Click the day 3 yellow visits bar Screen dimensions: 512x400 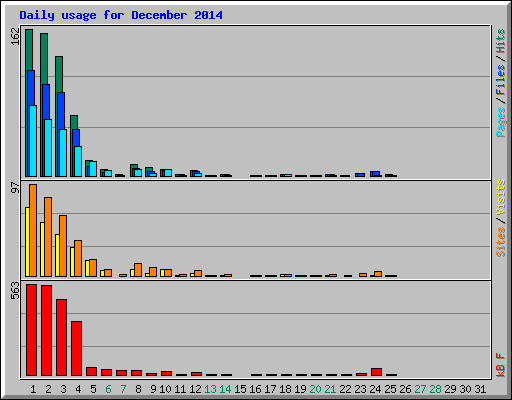[57, 255]
